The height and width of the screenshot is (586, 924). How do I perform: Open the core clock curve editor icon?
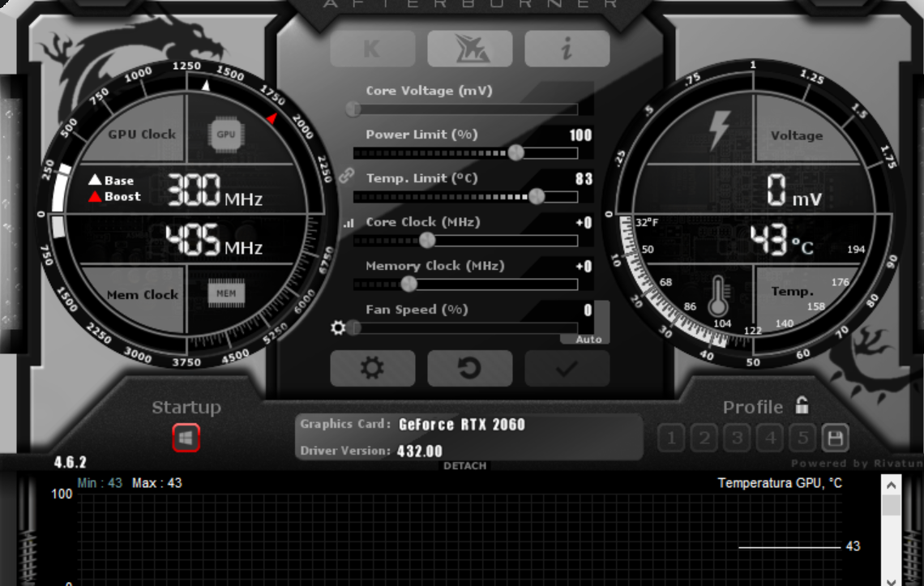[349, 223]
